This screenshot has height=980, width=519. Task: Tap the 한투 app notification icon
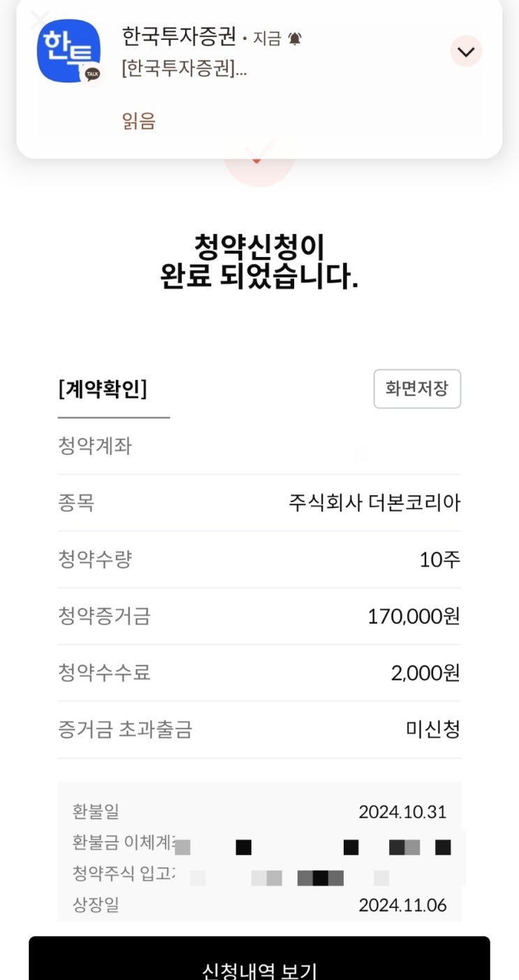coord(68,50)
